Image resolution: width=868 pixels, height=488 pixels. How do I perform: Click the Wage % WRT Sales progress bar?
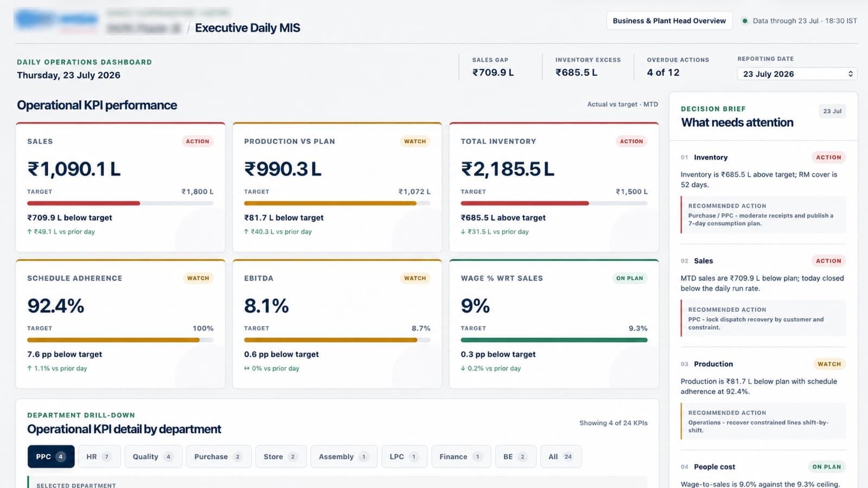click(x=554, y=340)
